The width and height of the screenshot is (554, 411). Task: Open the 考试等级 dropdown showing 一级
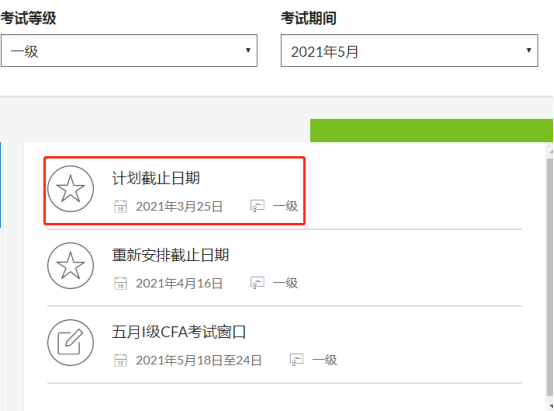[129, 51]
